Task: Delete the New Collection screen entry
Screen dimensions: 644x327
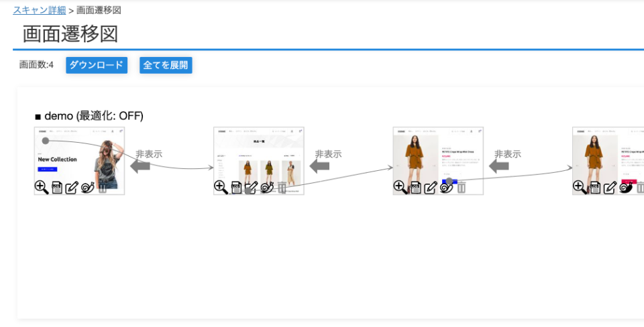Action: coord(103,188)
